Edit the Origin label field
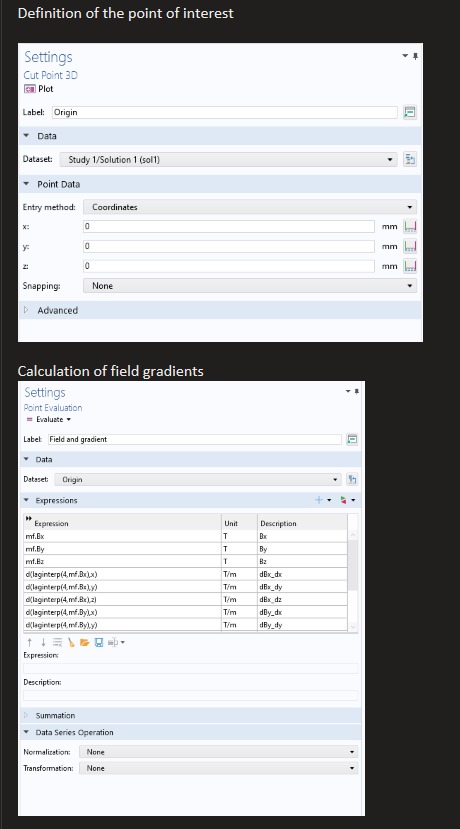 click(x=225, y=112)
